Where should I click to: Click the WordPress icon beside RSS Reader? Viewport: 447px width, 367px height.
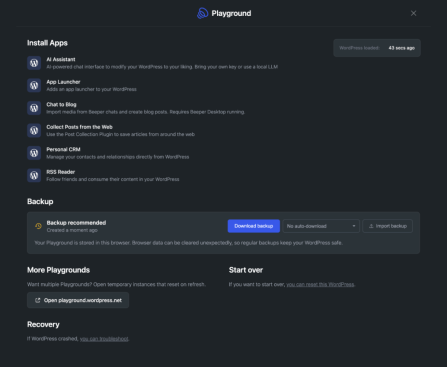click(x=34, y=175)
